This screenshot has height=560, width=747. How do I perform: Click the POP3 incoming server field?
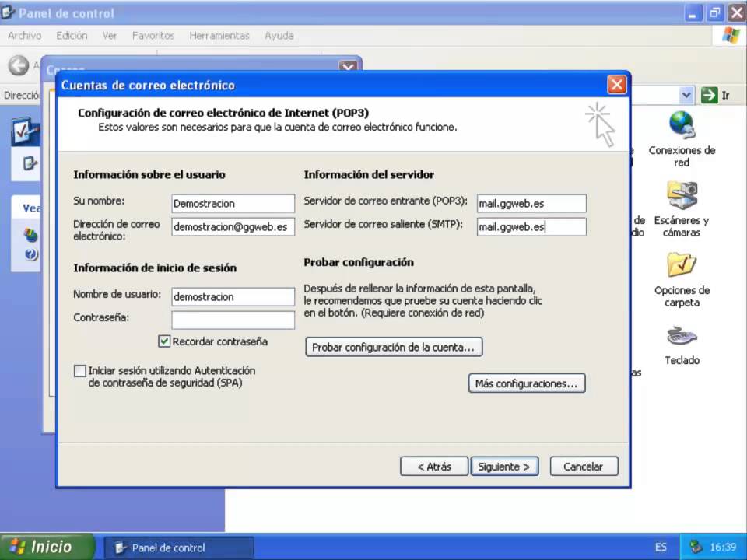pos(531,203)
